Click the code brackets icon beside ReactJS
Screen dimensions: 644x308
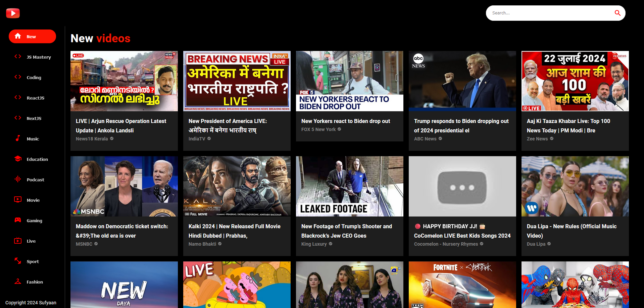point(18,98)
